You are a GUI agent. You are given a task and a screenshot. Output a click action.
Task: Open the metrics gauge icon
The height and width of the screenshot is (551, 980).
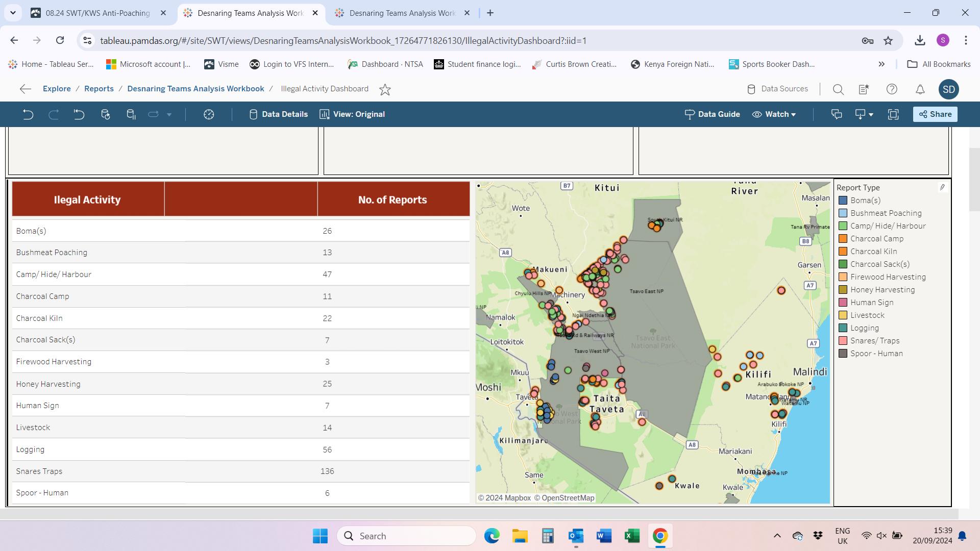click(x=209, y=114)
